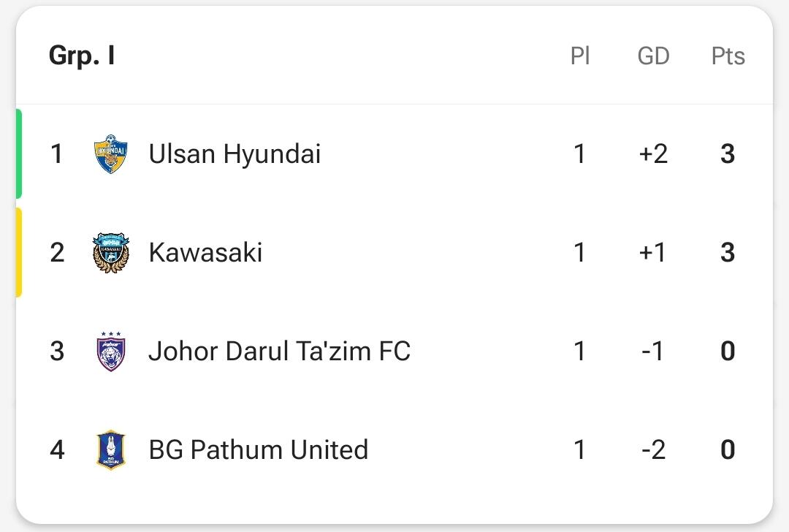Click Kawasaki's +1 goal difference value
Viewport: 789px width, 532px height.
(x=652, y=253)
